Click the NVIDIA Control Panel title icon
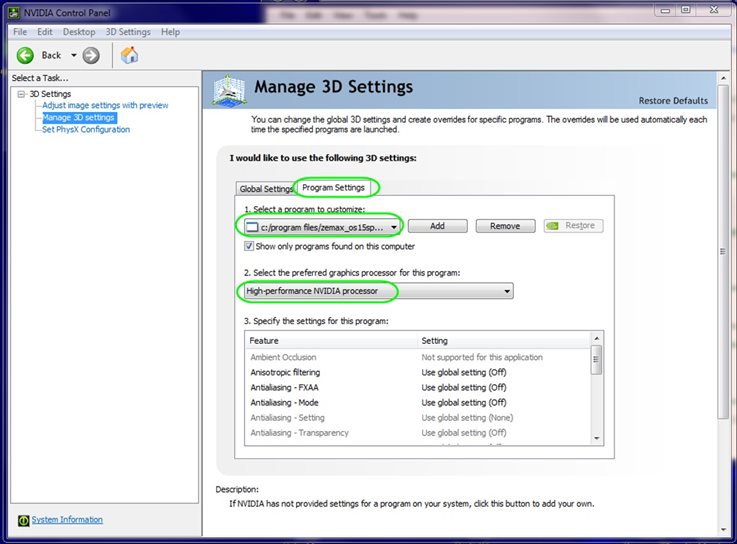The height and width of the screenshot is (544, 737). point(14,13)
